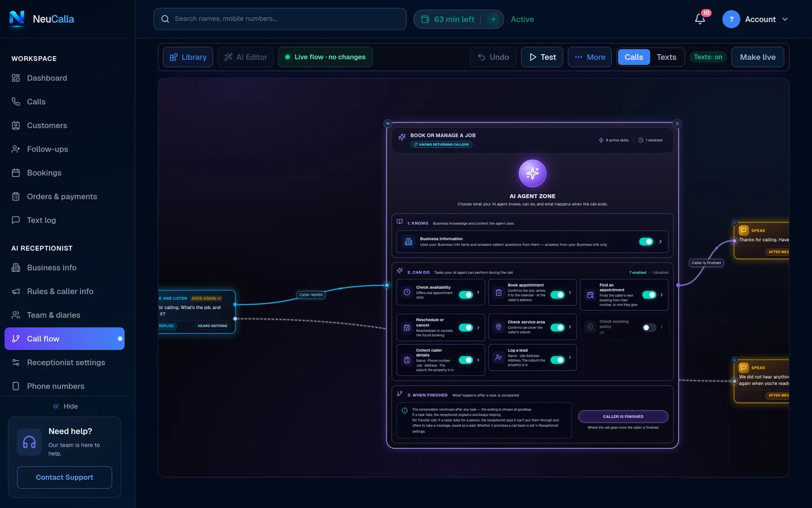Click the NeuCalla logo icon
Image resolution: width=812 pixels, height=508 pixels.
tap(17, 19)
